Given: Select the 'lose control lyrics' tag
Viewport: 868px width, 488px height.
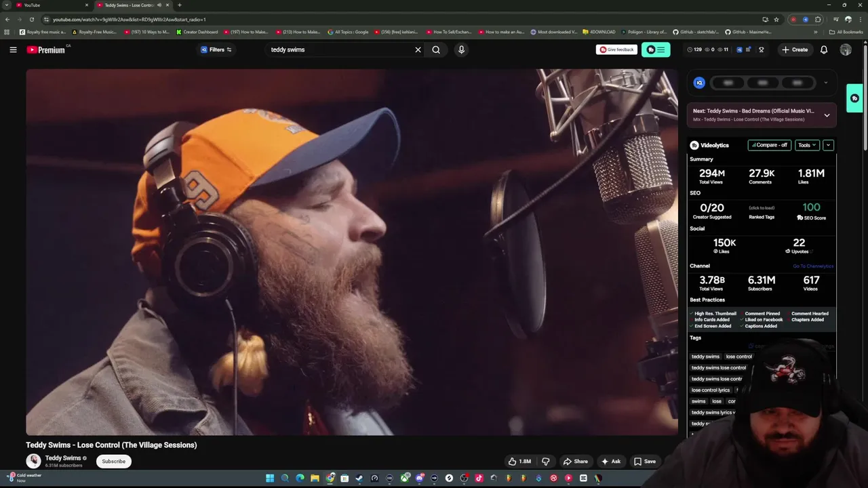Looking at the screenshot, I should pos(711,390).
